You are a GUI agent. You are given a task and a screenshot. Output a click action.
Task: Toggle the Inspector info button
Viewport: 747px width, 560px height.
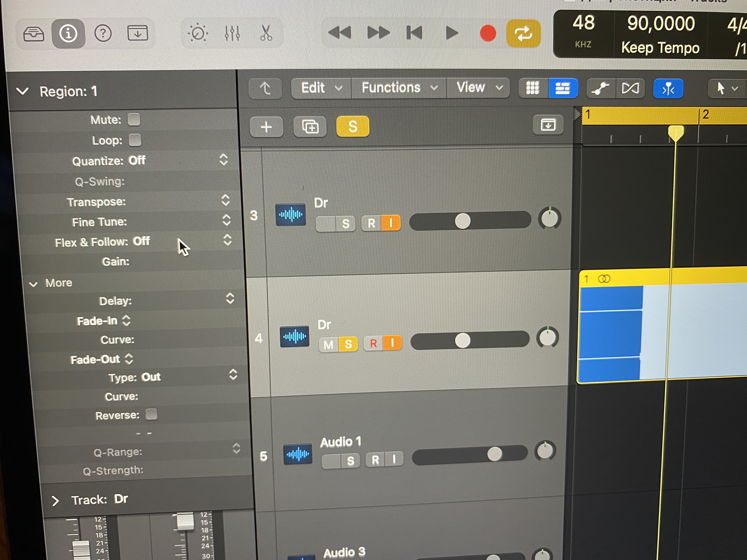(68, 34)
